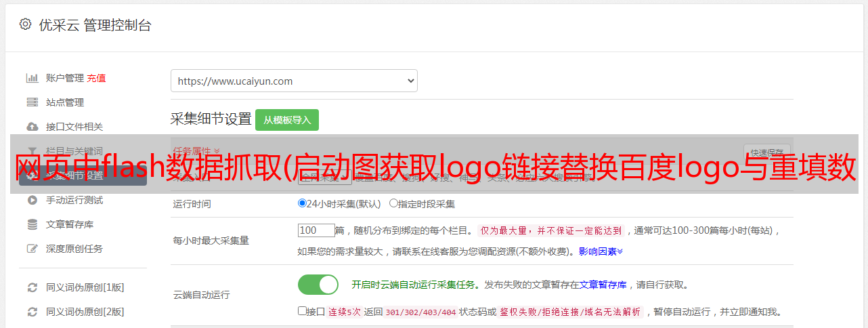
Task: Open 账户管理 via its bar chart icon
Action: coord(32,78)
